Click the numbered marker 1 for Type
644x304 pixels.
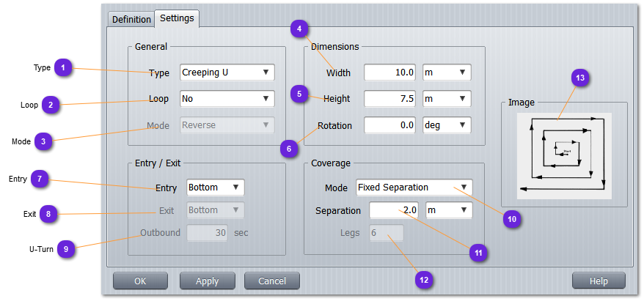tap(64, 68)
